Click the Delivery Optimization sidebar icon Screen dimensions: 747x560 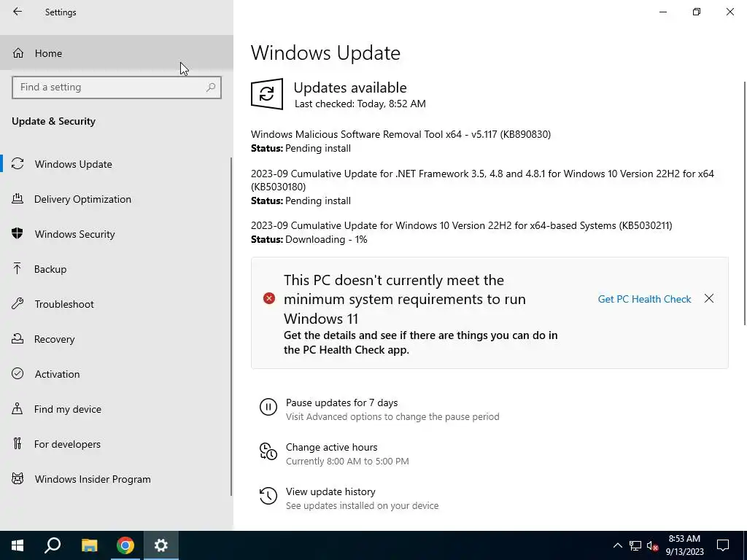(18, 199)
